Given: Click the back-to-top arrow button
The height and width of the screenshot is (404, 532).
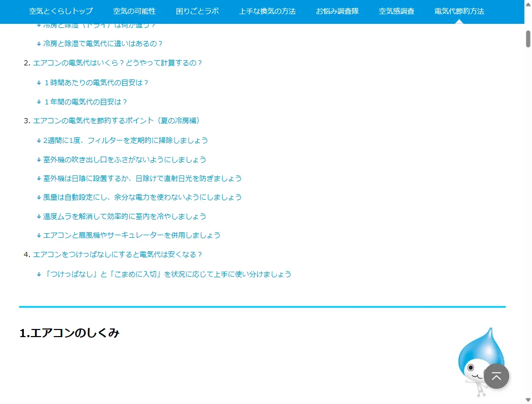Looking at the screenshot, I should click(x=496, y=376).
